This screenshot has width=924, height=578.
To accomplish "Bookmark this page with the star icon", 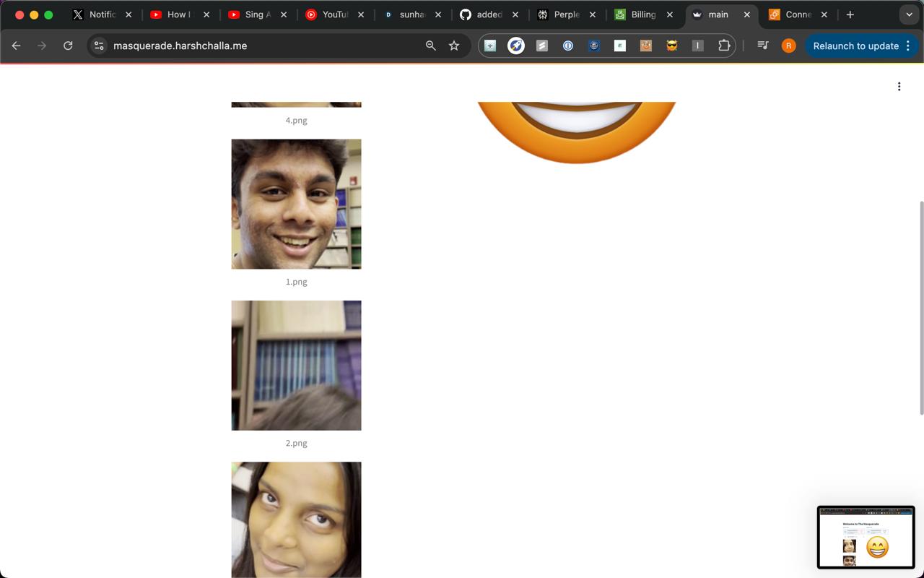I will coord(454,46).
